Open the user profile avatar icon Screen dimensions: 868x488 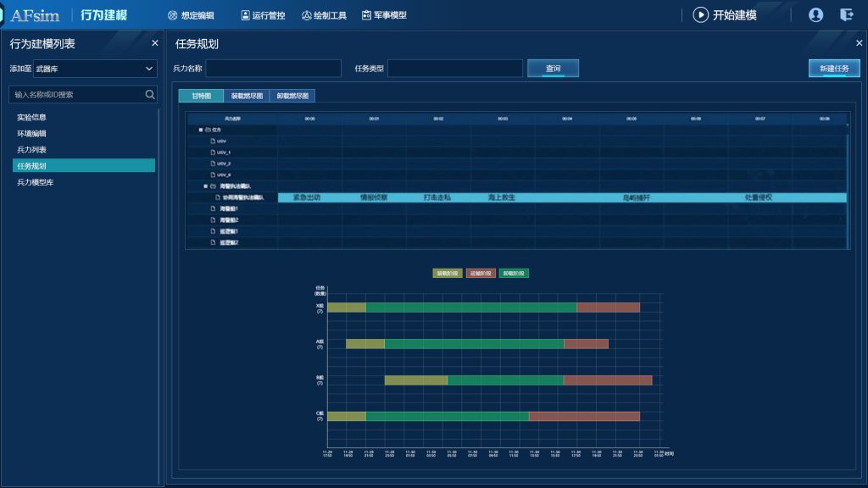[x=815, y=14]
